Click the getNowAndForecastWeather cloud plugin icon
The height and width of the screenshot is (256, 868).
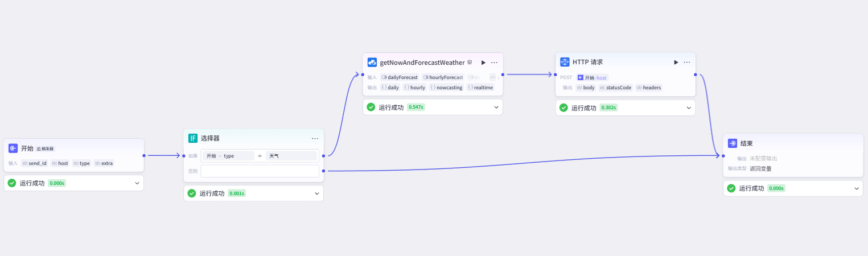[x=372, y=63]
